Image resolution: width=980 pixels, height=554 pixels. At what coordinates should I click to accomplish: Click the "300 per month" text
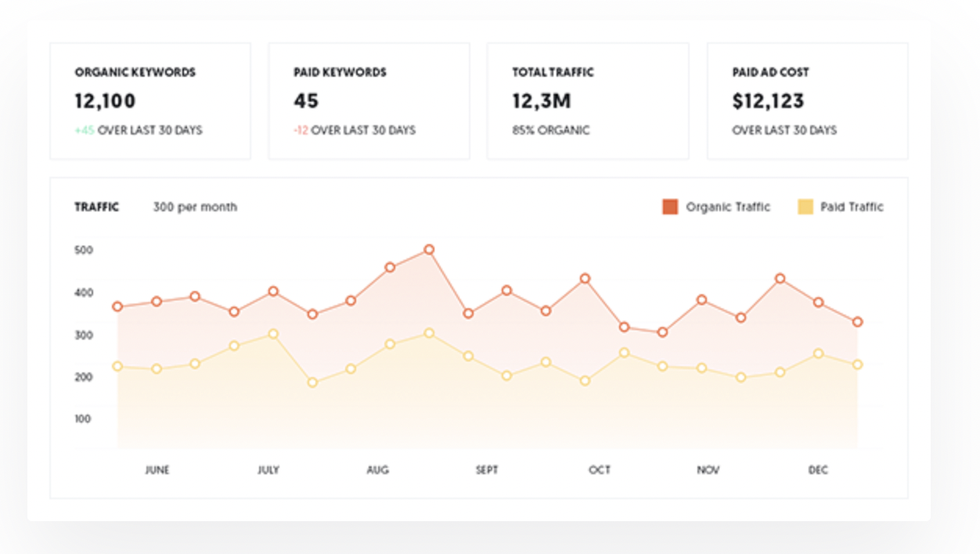pyautogui.click(x=195, y=207)
